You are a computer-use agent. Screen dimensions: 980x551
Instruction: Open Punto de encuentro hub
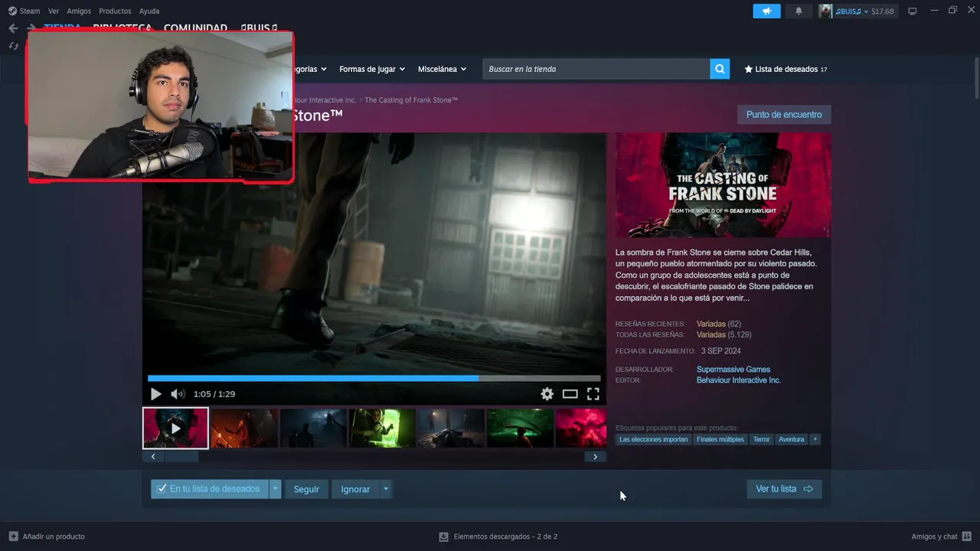coord(784,115)
